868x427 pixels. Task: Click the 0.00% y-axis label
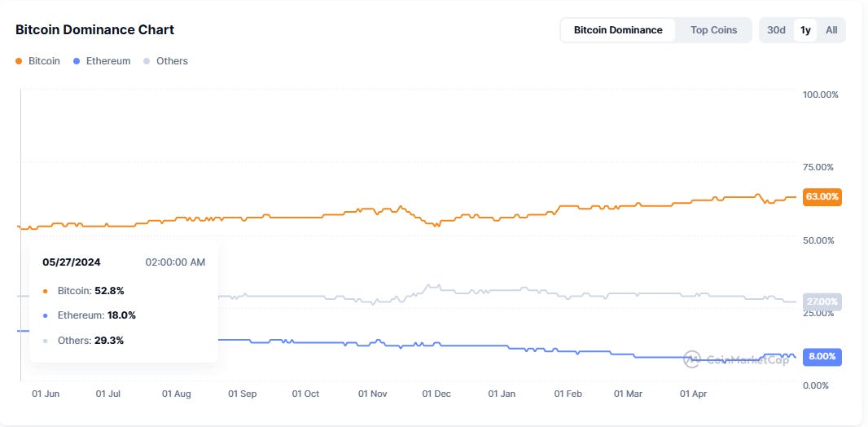[x=817, y=385]
